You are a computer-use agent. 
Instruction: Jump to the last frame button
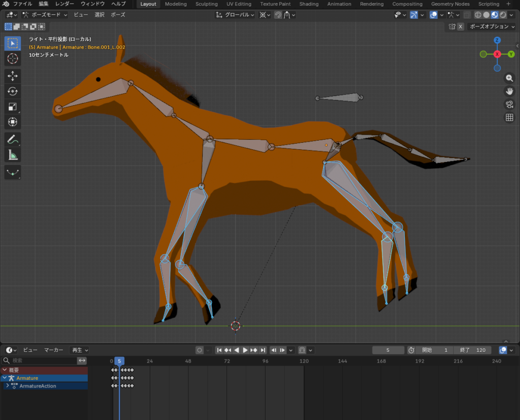tap(263, 350)
